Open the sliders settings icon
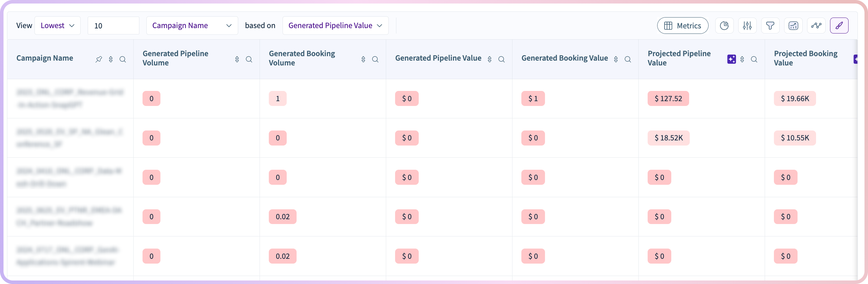868x284 pixels. [x=747, y=26]
